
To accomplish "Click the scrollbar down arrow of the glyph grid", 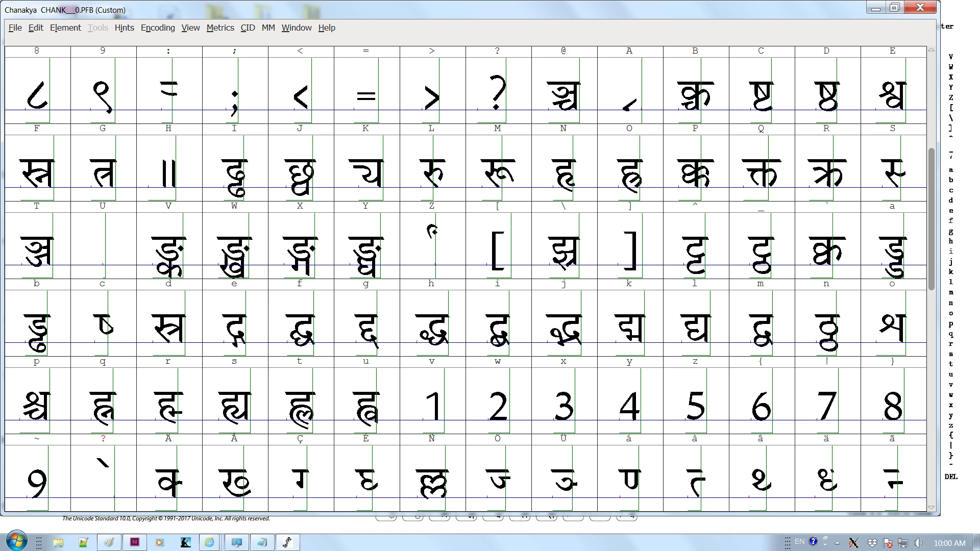I will pyautogui.click(x=931, y=508).
